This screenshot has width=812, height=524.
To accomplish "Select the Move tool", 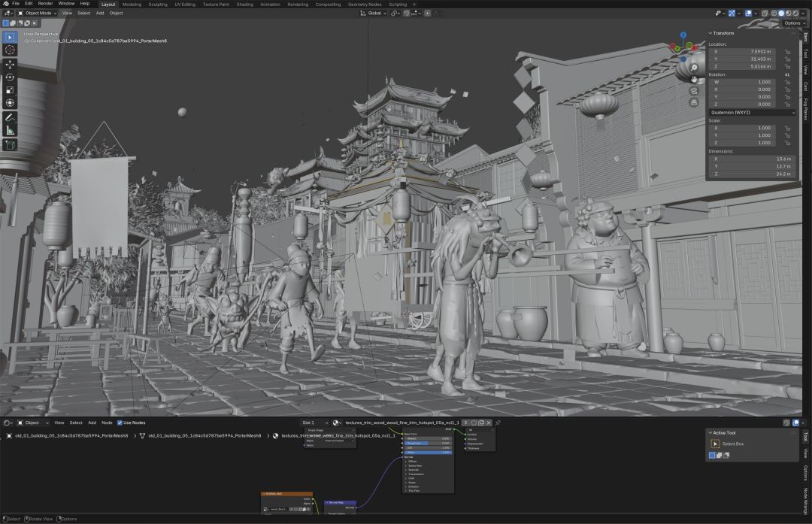I will pyautogui.click(x=10, y=64).
